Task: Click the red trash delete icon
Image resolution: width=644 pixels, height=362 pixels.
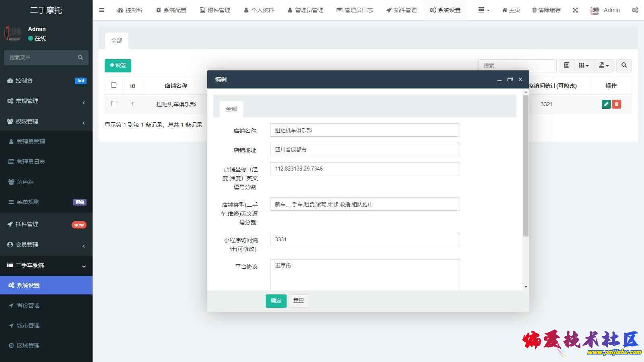Action: point(616,104)
